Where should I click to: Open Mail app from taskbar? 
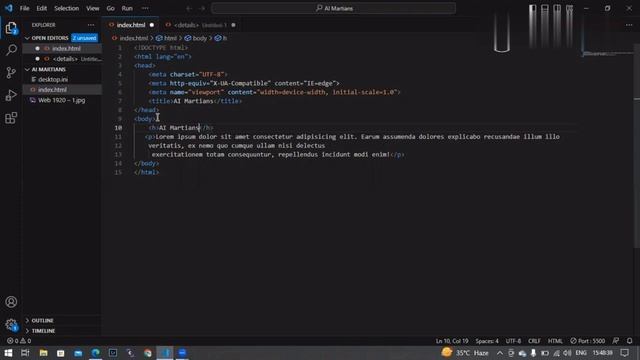click(78, 353)
